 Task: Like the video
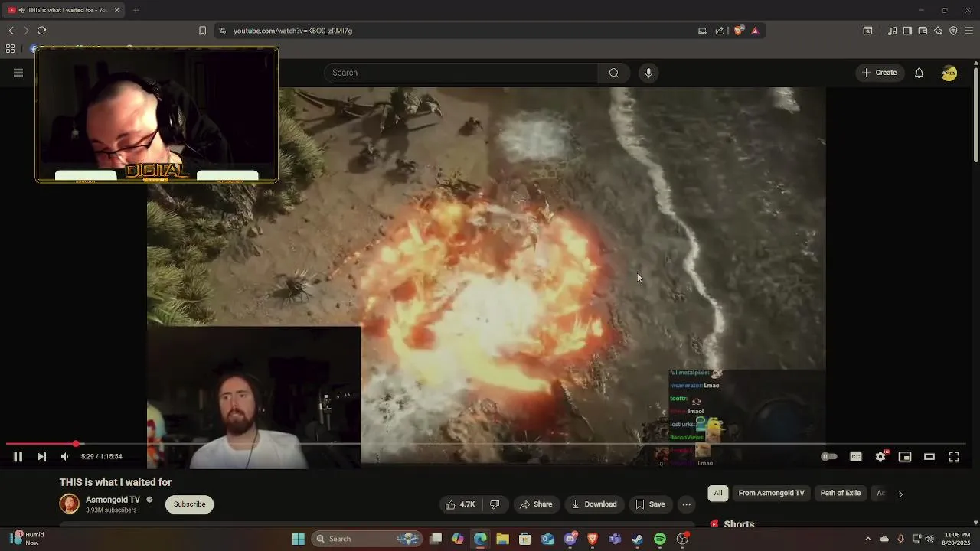(461, 504)
